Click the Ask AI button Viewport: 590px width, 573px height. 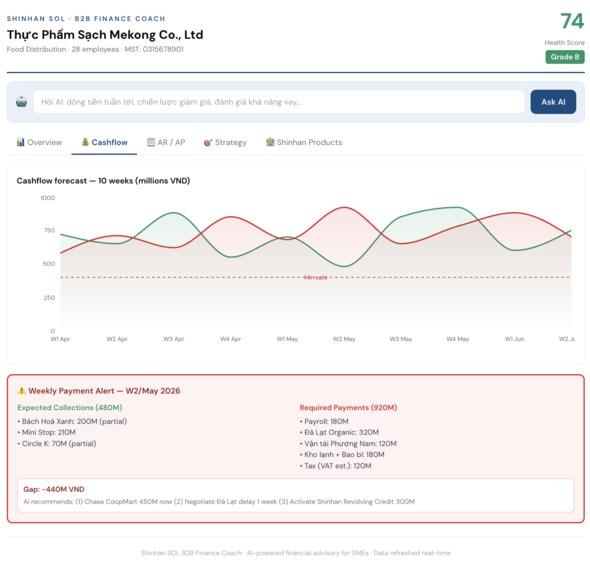553,102
